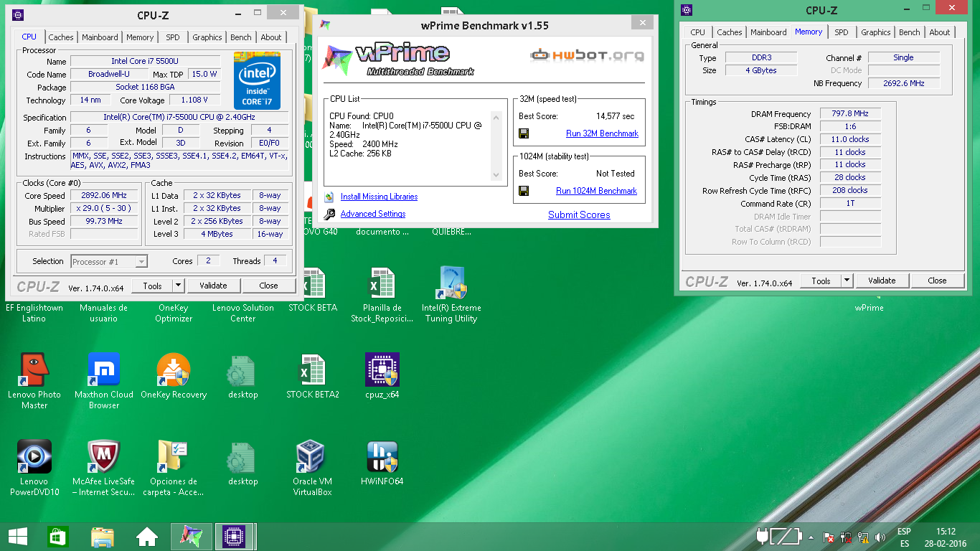Open OneKey Recovery desktop icon
Viewport: 980px width, 551px height.
pyautogui.click(x=174, y=370)
